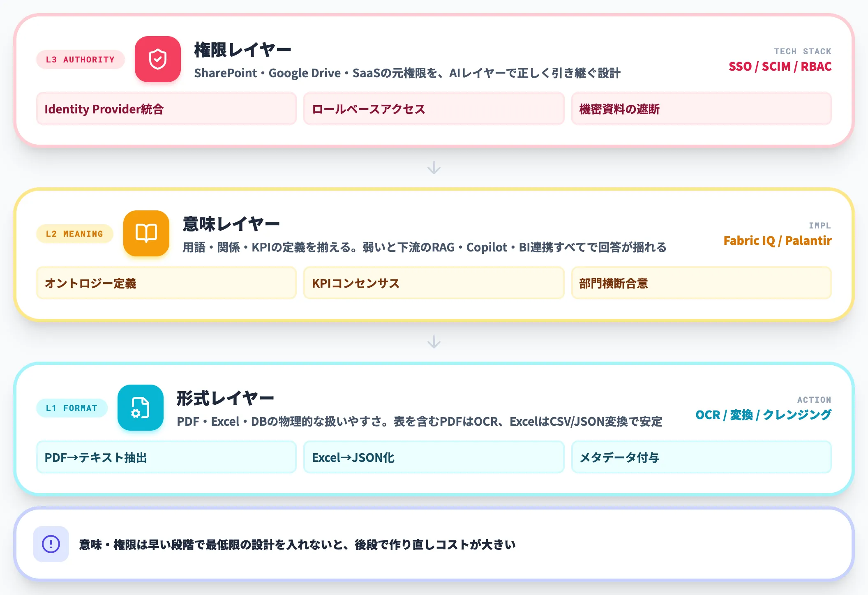The height and width of the screenshot is (595, 868).
Task: Click the 意味・権限は早い段階で note text
Action: [297, 545]
